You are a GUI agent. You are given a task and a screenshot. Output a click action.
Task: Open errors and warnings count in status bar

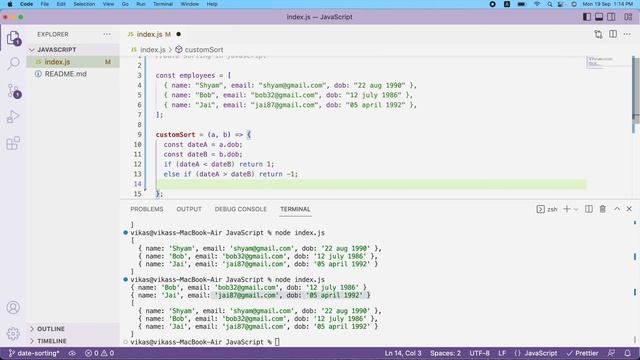point(99,353)
